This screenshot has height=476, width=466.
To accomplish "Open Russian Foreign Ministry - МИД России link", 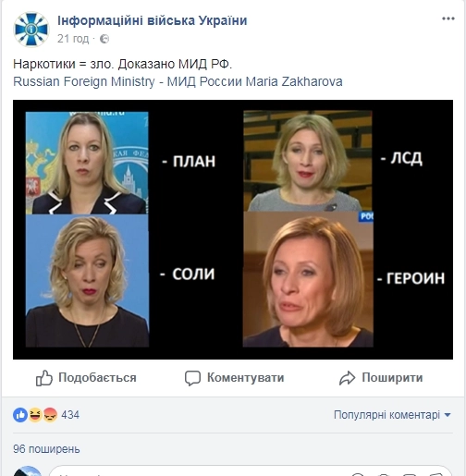I will point(128,81).
